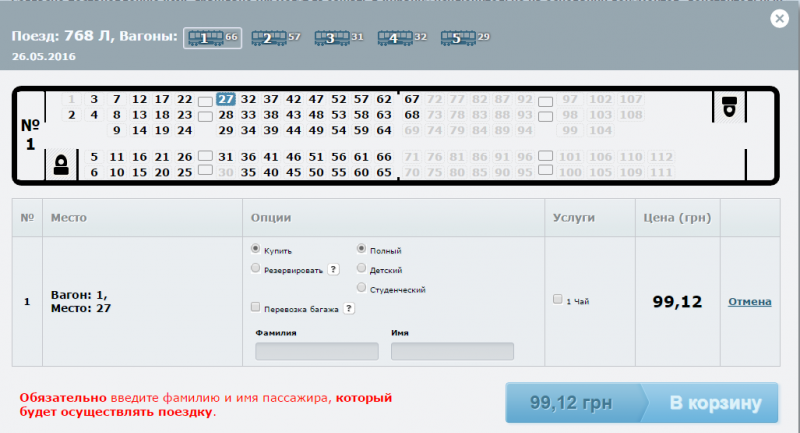Image resolution: width=800 pixels, height=433 pixels.
Task: Pick wagon 5 with 29 seats
Action: point(458,38)
